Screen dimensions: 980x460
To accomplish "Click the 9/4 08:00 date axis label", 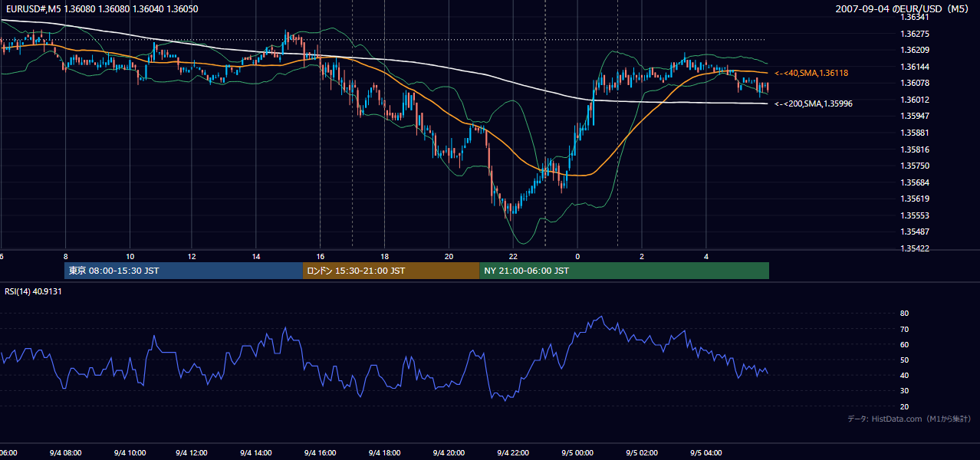I will [65, 454].
